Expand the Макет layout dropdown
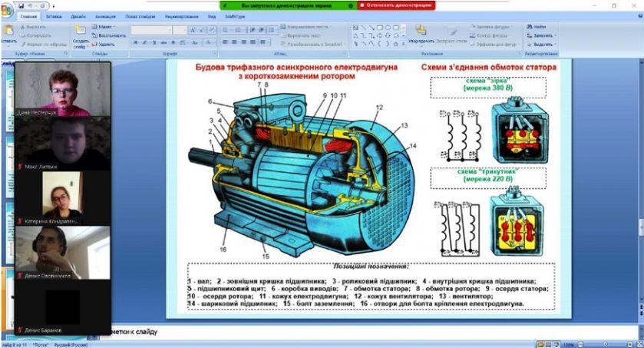 point(105,26)
